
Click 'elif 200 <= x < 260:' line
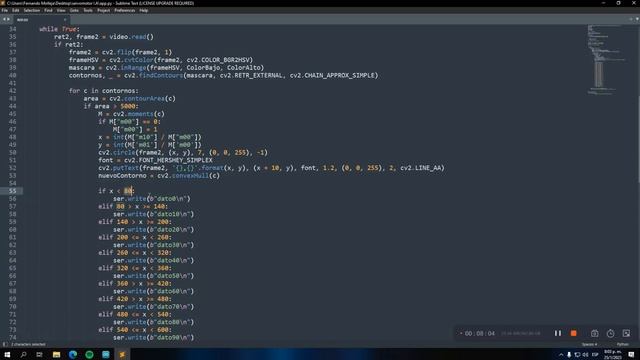135,237
